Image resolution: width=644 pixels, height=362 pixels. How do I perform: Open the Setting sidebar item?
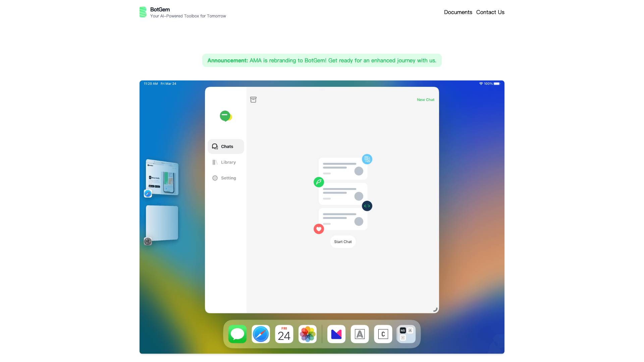tap(226, 178)
